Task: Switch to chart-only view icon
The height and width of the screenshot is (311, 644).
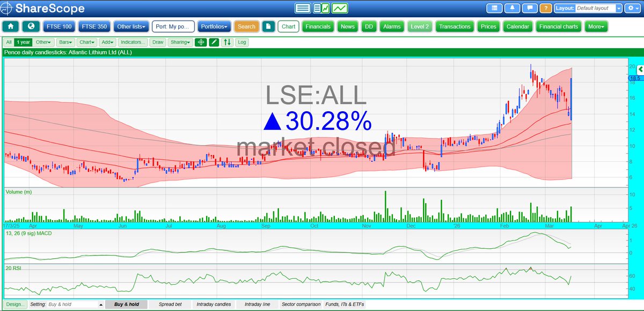Action: 340,8
